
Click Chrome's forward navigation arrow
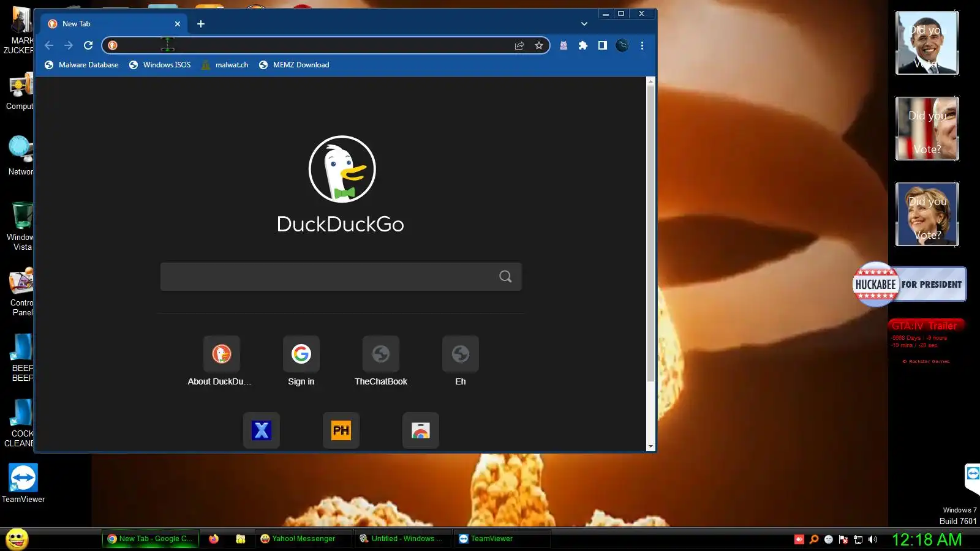(x=69, y=45)
